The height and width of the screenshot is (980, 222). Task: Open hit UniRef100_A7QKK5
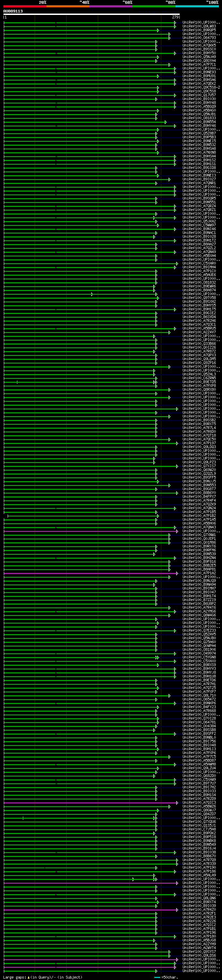199,45
